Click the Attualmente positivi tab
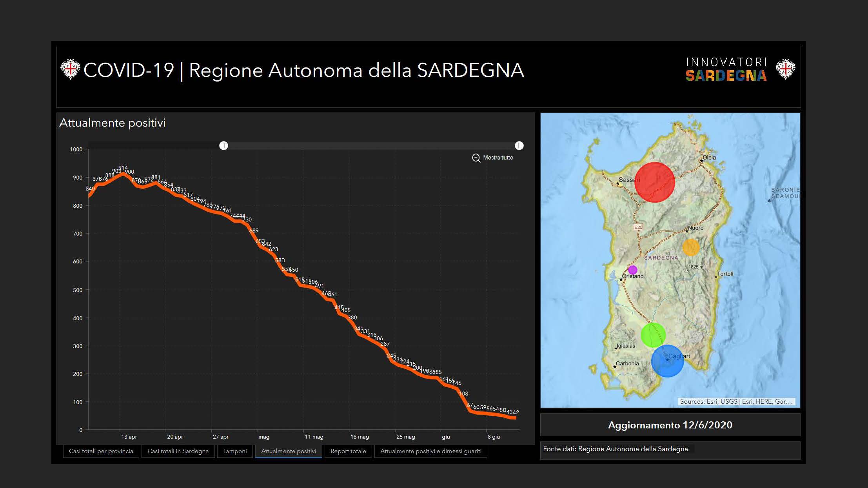Screen dimensions: 868x488 [289, 451]
